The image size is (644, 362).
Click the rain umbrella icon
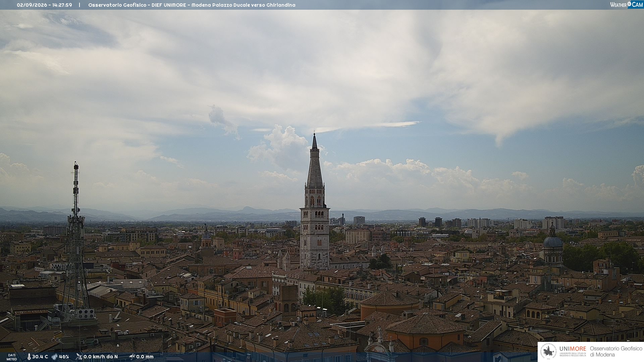point(132,357)
